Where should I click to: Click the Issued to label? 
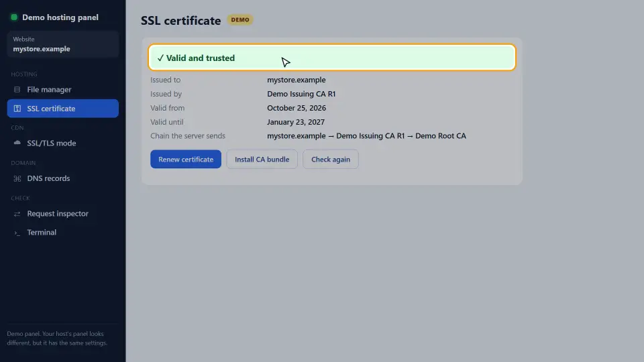pos(165,80)
